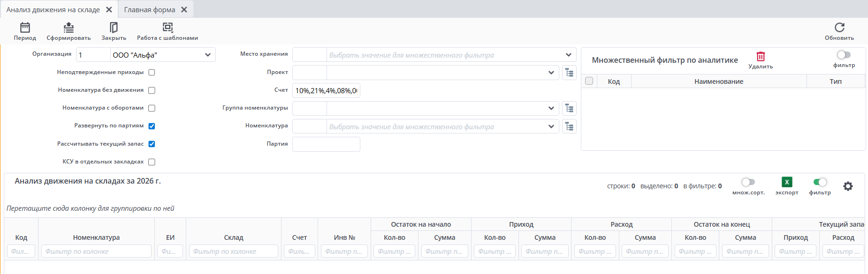Select the Анализ движения на складе tab

click(53, 9)
